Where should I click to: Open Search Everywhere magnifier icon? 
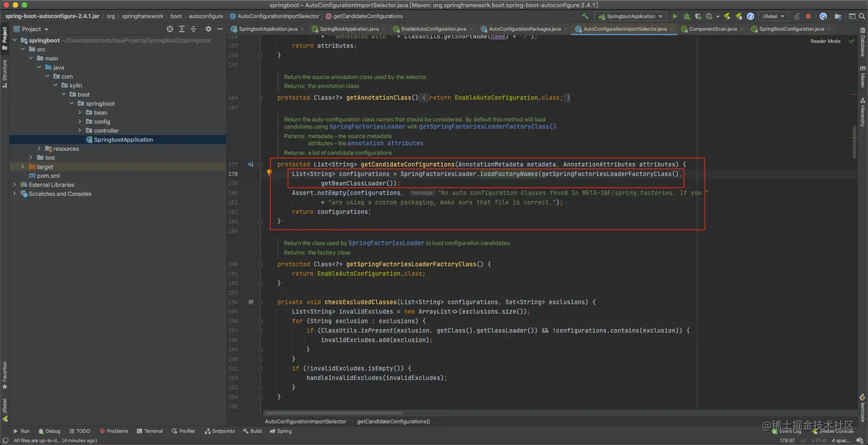(861, 17)
